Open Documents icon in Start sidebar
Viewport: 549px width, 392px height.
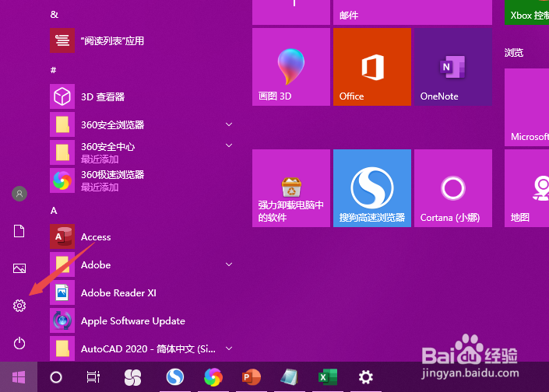click(x=19, y=231)
